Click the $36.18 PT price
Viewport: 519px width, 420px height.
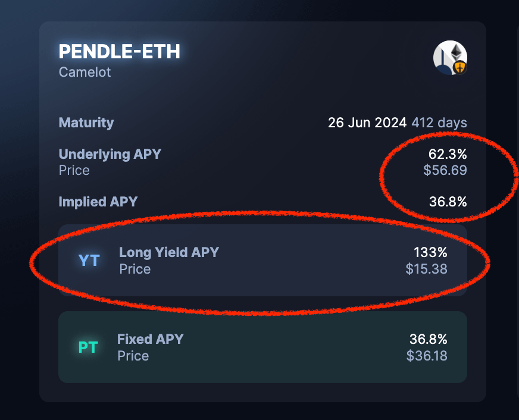426,356
